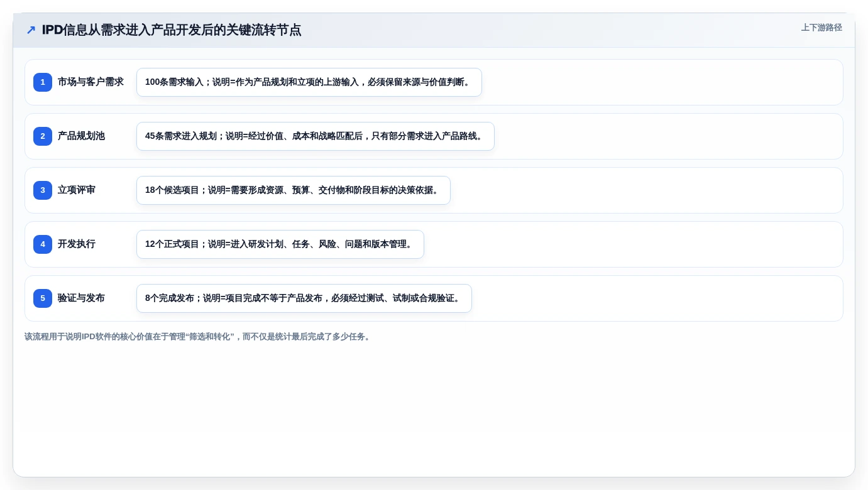Select the IPD信息从需求进入产品开发后的关键流转节点 heading
Image resolution: width=868 pixels, height=490 pixels.
pyautogui.click(x=172, y=30)
